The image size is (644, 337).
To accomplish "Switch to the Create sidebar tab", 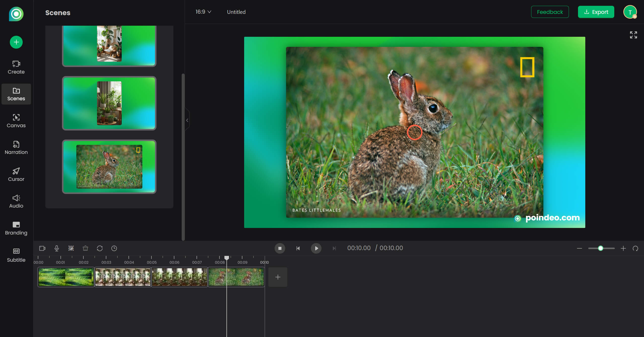I will [16, 67].
